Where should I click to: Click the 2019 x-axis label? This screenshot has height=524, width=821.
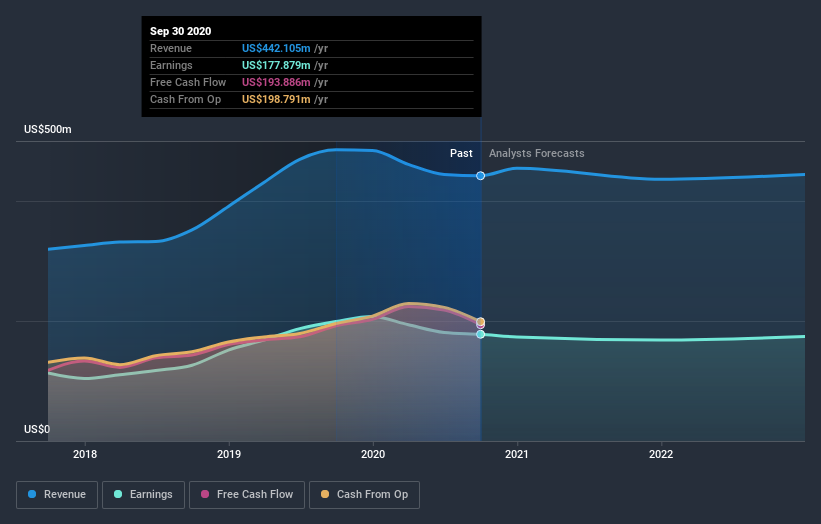pyautogui.click(x=229, y=454)
